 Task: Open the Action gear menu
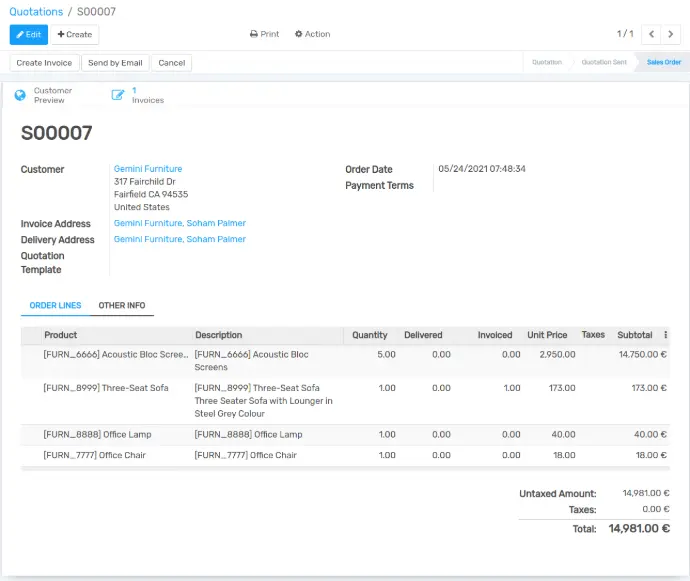312,34
